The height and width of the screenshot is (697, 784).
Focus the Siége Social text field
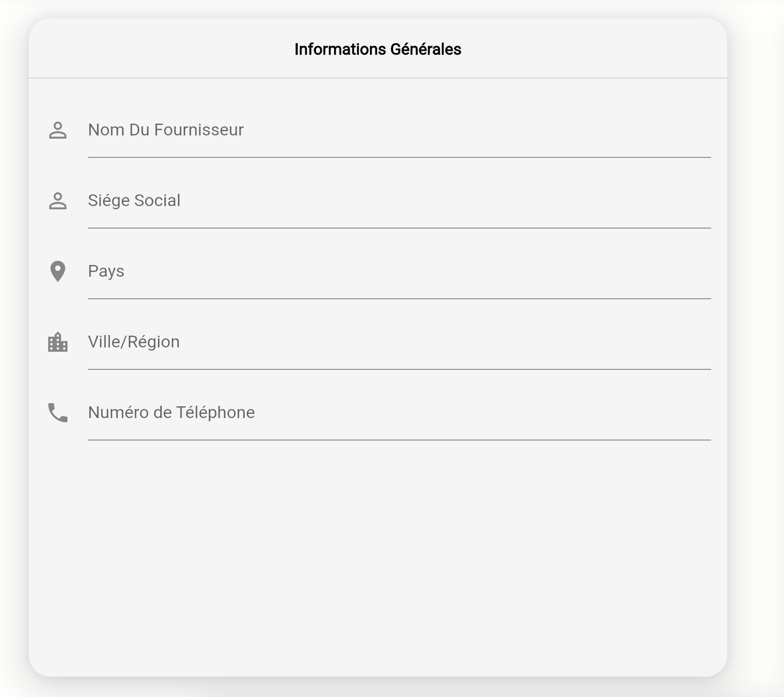[399, 201]
